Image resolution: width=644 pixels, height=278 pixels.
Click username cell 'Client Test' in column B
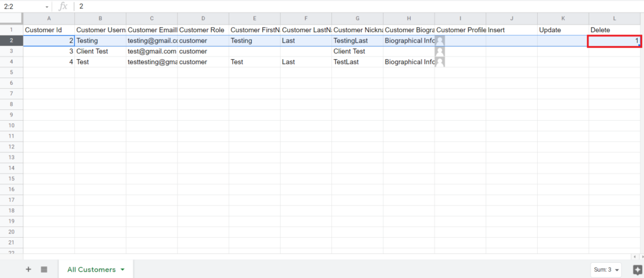[100, 52]
